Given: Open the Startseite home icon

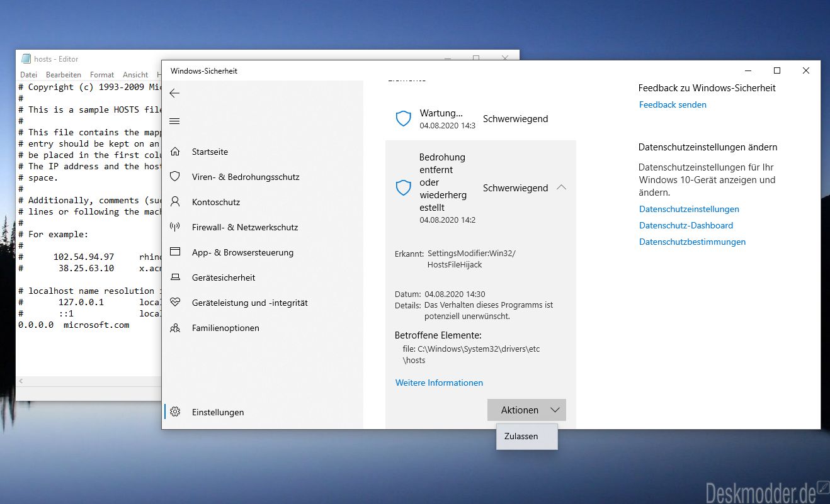Looking at the screenshot, I should [x=175, y=152].
